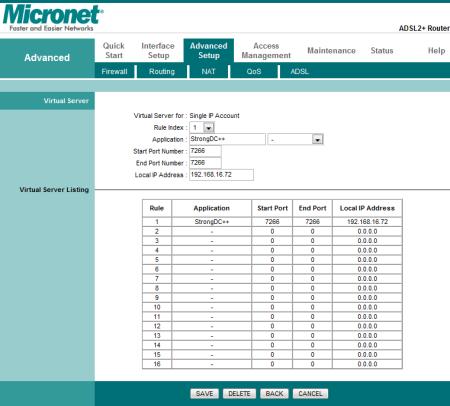
Task: Click the Start Port column header
Action: 272,208
